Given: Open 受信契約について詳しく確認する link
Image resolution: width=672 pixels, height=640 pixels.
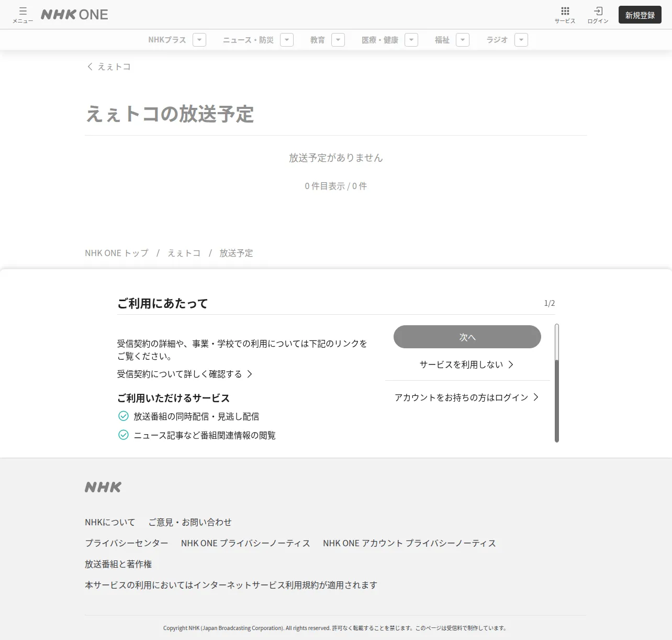Looking at the screenshot, I should tap(185, 374).
